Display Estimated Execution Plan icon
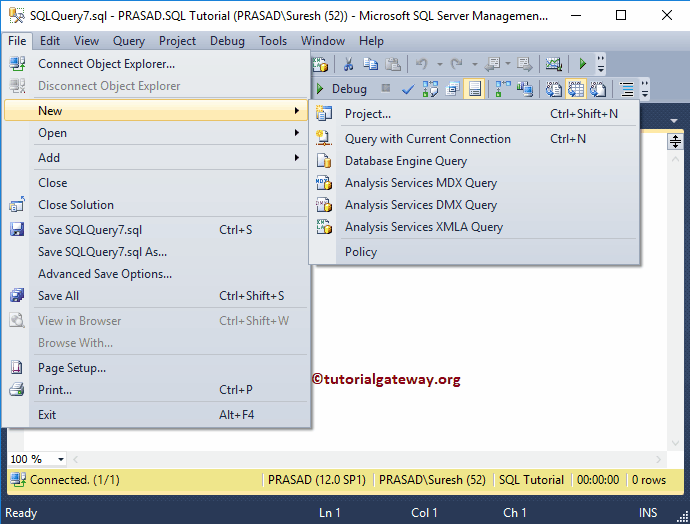Viewport: 690px width, 524px height. [430, 89]
